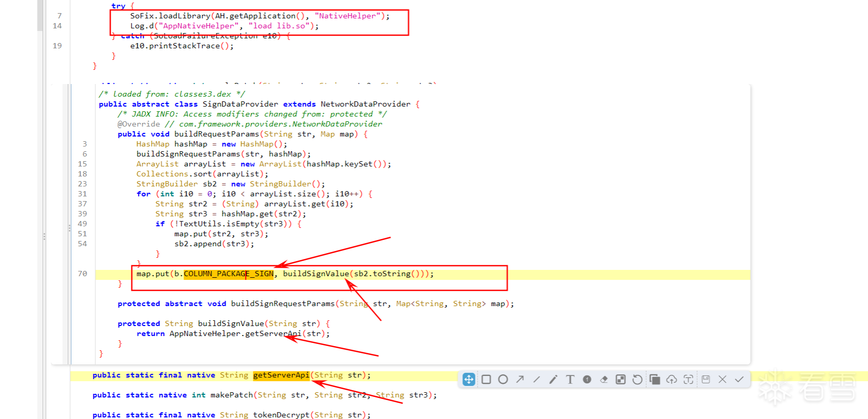Click the makePatch native method name

231,395
